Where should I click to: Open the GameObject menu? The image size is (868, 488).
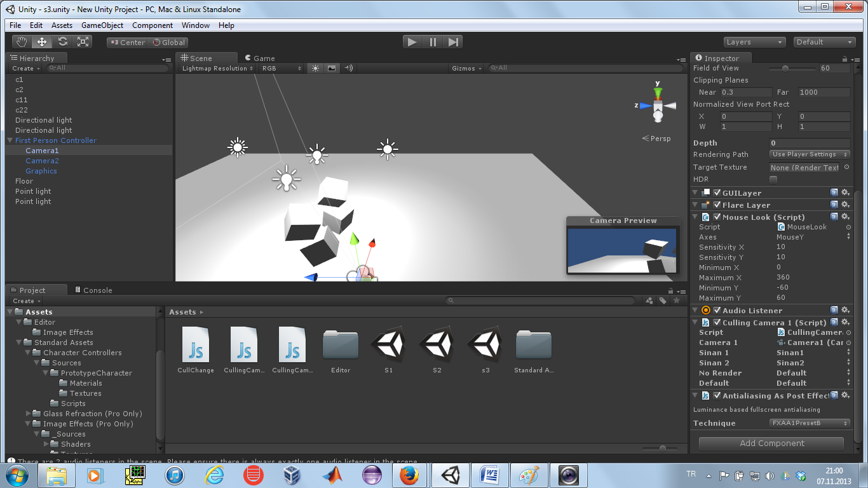pyautogui.click(x=102, y=25)
